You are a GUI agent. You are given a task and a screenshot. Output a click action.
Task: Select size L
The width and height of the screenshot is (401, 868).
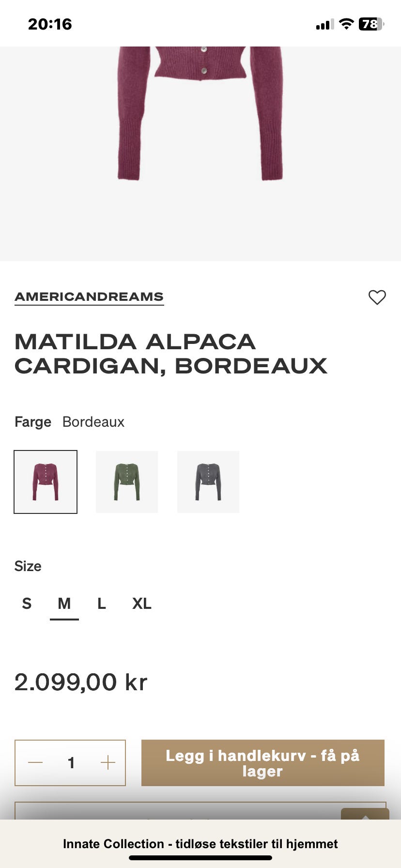102,604
